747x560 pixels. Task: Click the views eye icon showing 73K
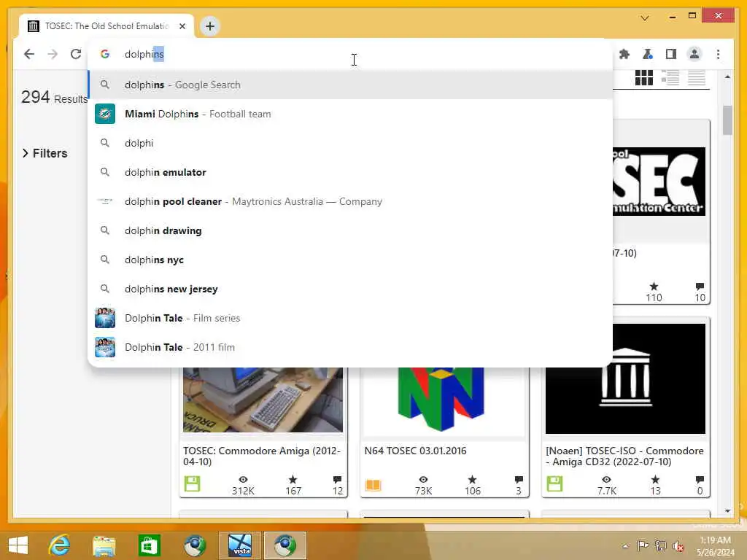pyautogui.click(x=423, y=480)
